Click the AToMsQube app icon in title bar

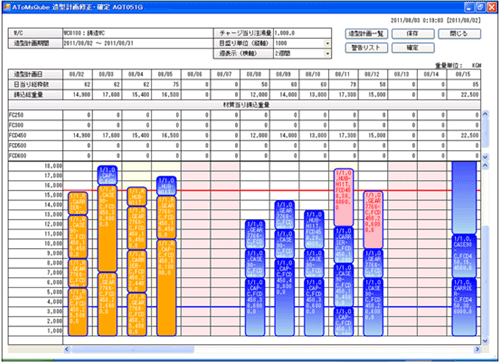pyautogui.click(x=7, y=7)
